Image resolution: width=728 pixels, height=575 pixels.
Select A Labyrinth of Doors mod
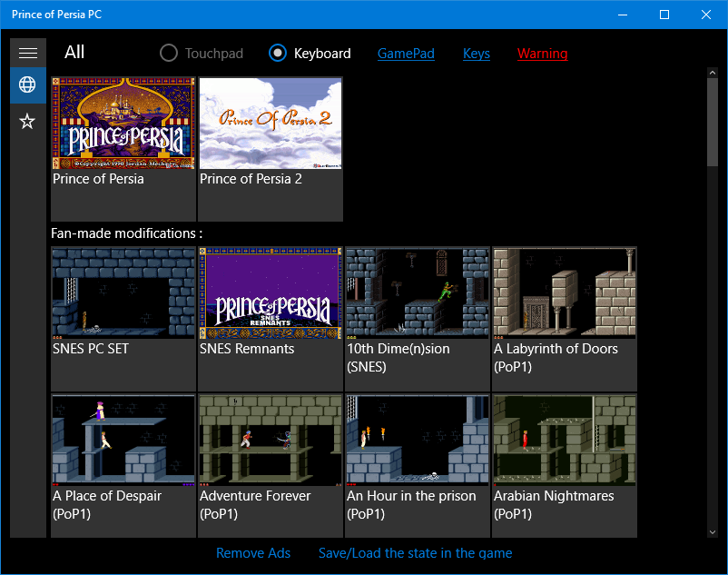pos(564,292)
